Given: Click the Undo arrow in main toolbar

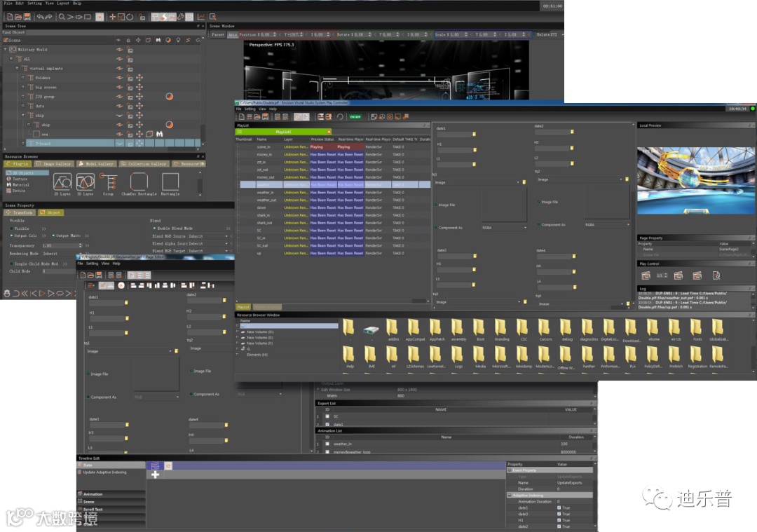Looking at the screenshot, I should click(40, 17).
